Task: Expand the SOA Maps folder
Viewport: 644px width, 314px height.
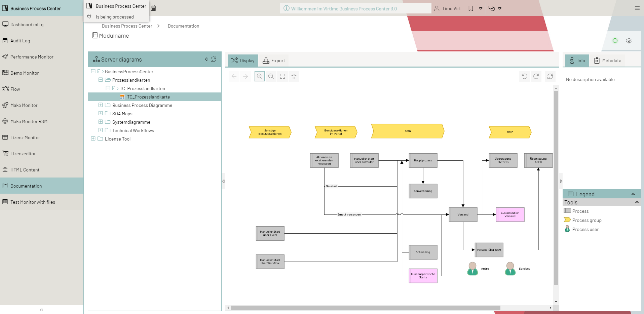Action: click(101, 114)
